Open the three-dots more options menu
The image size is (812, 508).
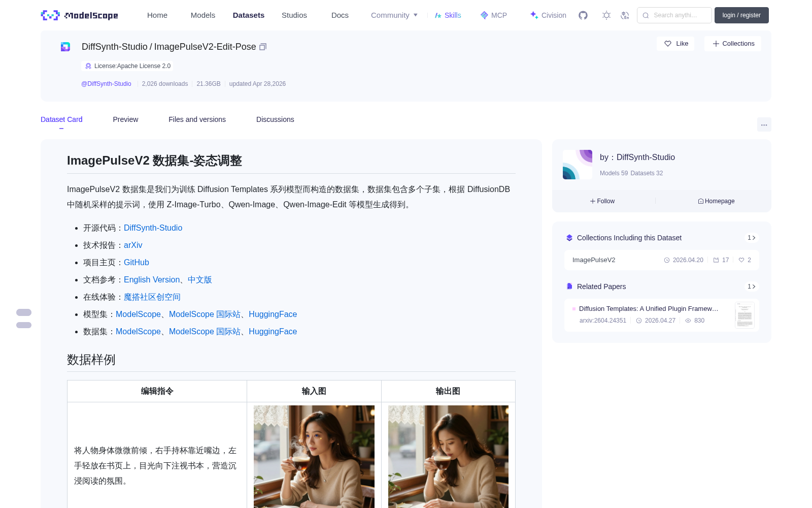click(764, 124)
